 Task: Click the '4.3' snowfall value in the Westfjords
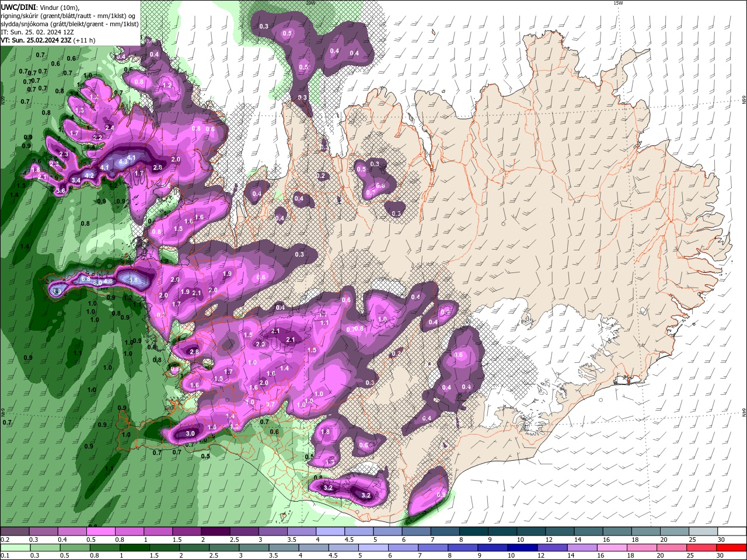(123, 162)
